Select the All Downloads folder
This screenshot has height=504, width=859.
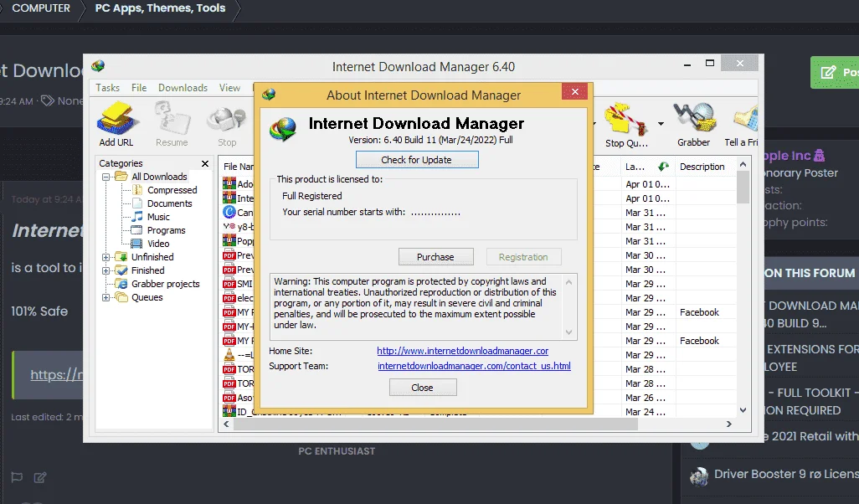click(x=159, y=177)
